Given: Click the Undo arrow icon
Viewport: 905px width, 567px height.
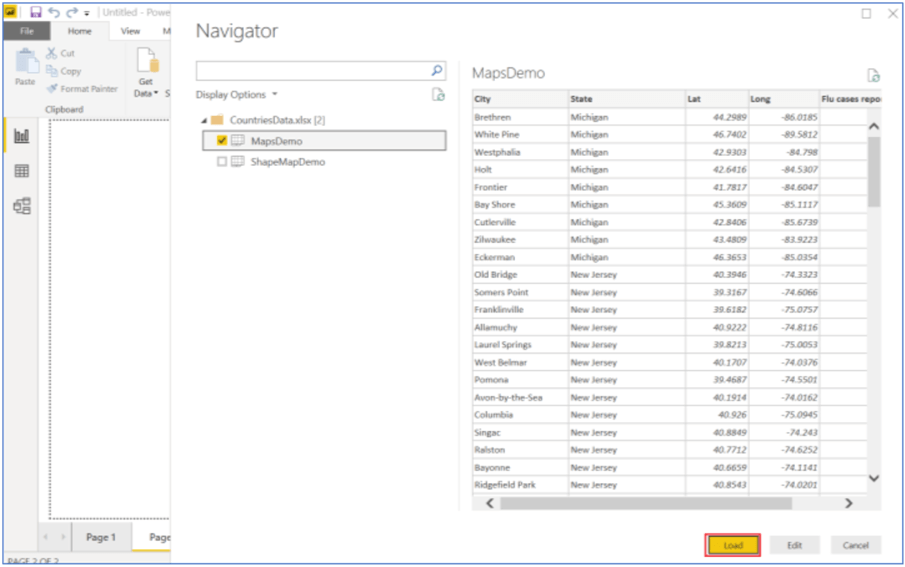Looking at the screenshot, I should click(x=54, y=12).
